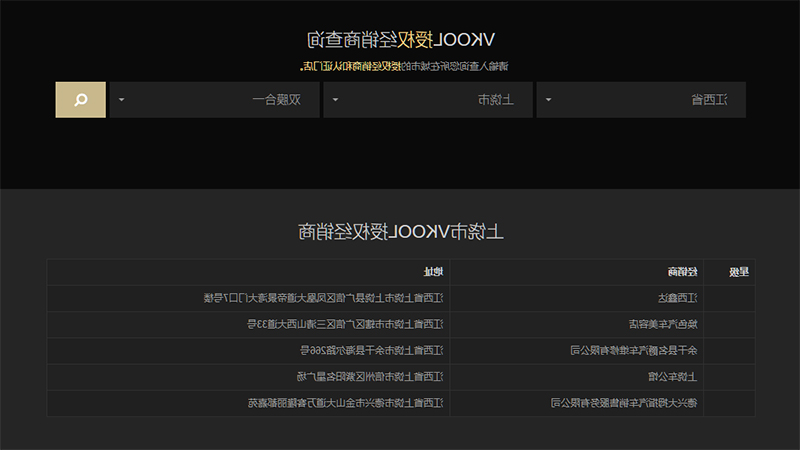
Task: Click the address ending in 万客隆丽都嘉苑
Action: point(346,403)
